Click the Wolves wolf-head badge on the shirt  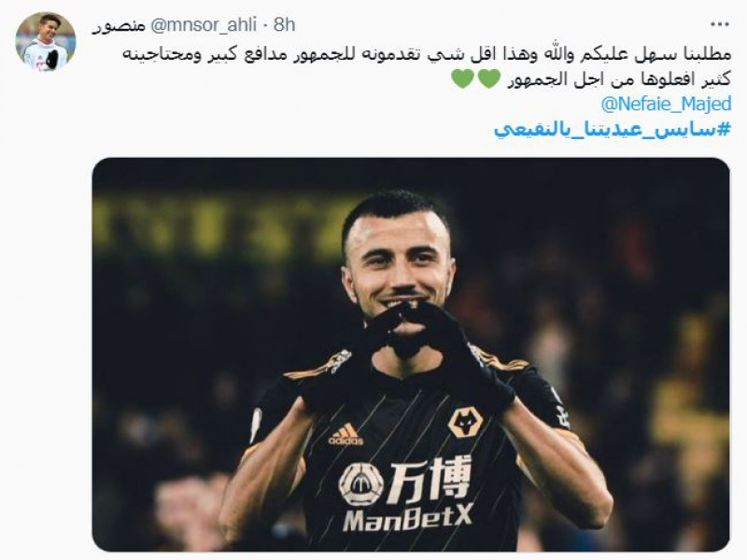[x=465, y=422]
